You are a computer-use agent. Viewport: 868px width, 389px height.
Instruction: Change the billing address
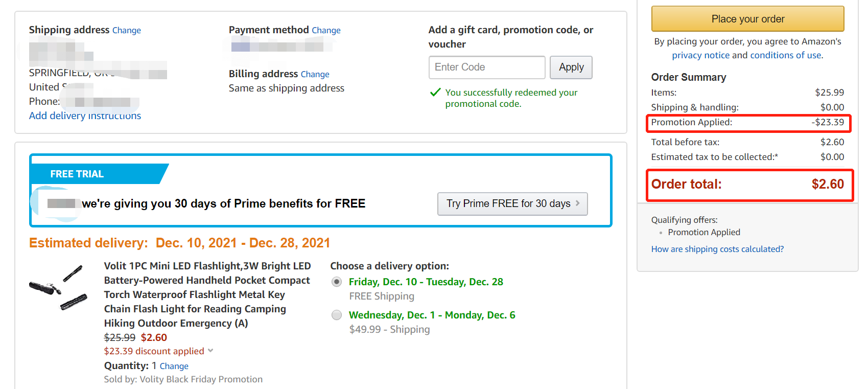pyautogui.click(x=315, y=74)
